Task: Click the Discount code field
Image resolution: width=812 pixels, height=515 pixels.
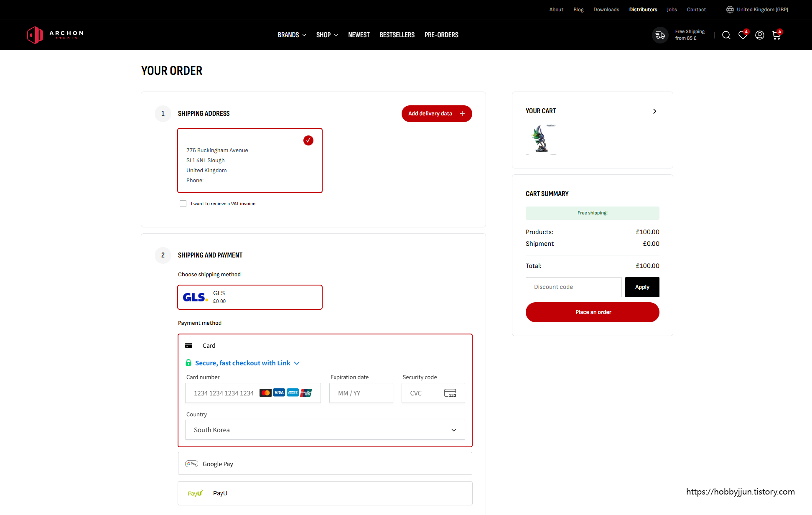Action: coord(573,287)
